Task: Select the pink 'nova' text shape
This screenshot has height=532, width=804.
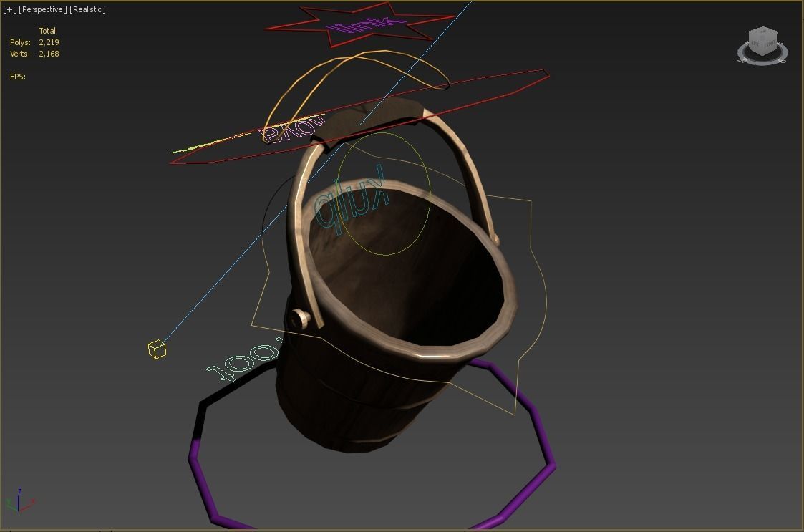Action: tap(292, 129)
